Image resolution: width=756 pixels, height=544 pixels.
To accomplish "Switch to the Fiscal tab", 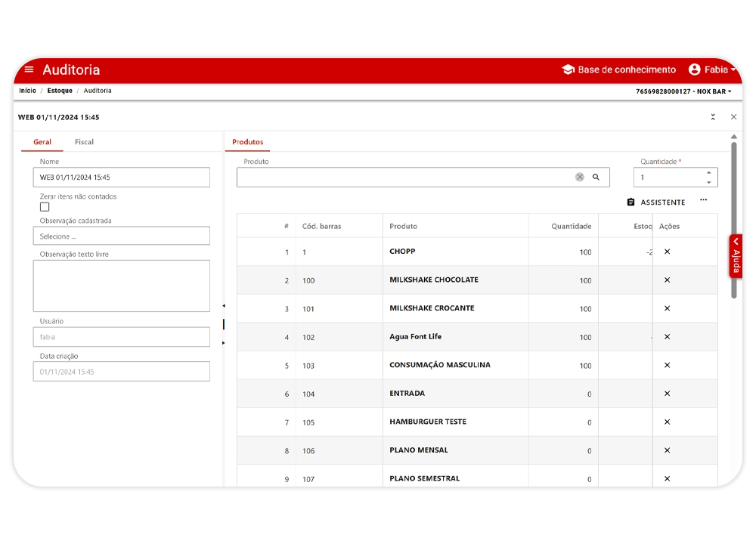I will click(84, 142).
